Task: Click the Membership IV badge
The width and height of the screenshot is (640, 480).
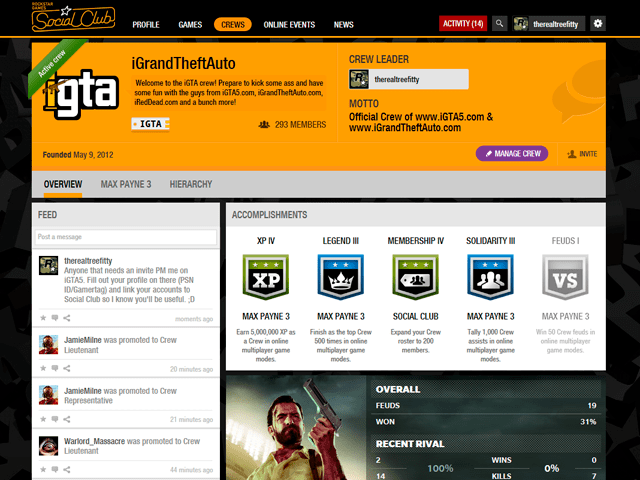Action: click(416, 277)
